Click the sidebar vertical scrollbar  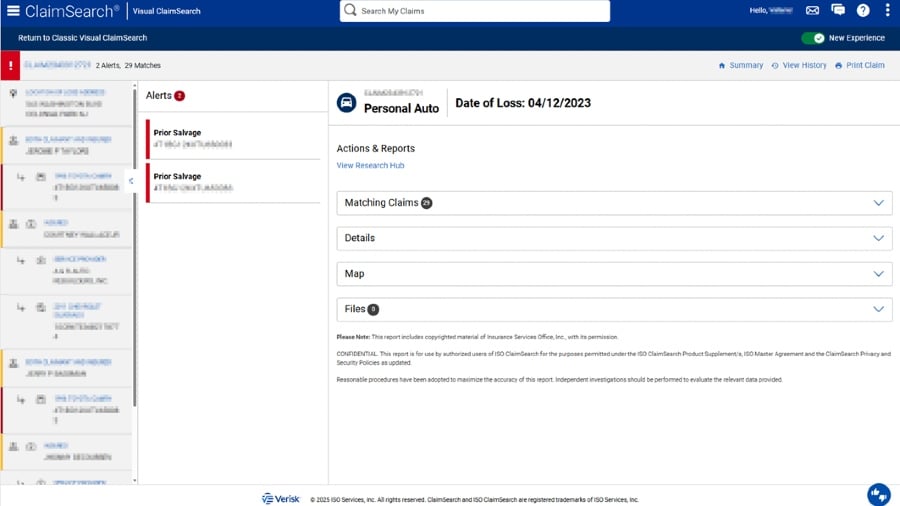tap(135, 247)
